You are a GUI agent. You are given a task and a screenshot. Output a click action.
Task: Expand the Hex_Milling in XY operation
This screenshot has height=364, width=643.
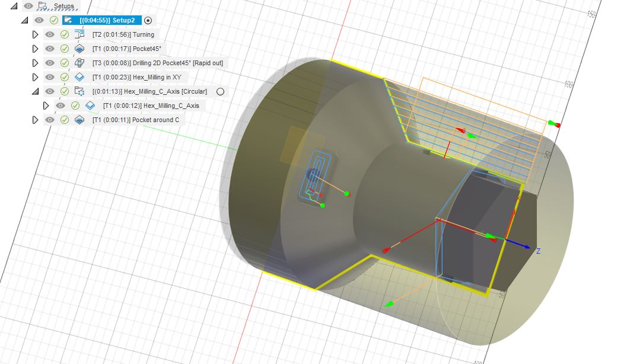point(35,77)
